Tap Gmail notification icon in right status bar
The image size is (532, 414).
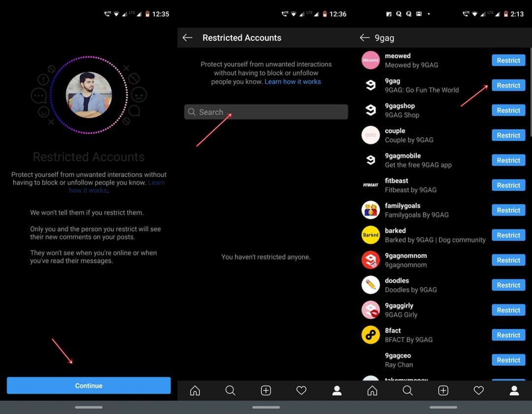(419, 14)
